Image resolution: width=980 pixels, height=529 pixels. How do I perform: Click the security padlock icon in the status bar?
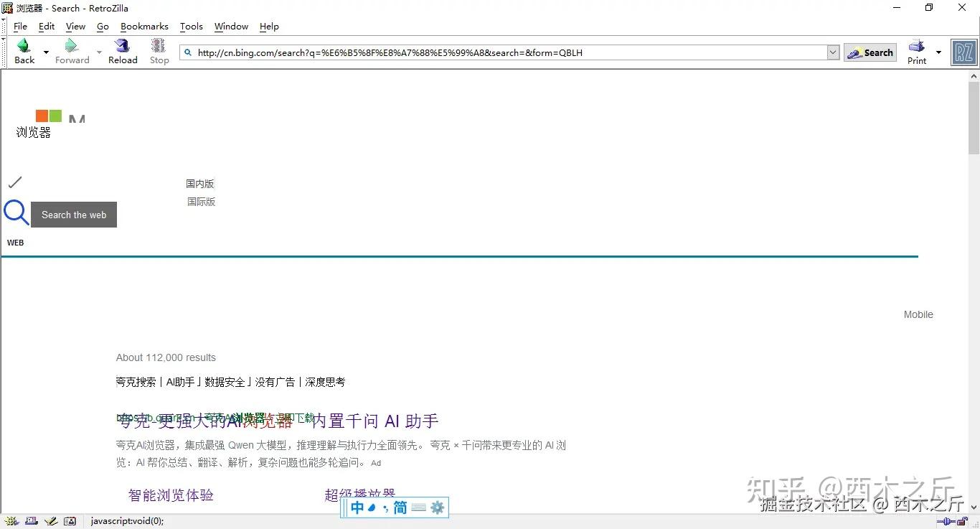click(961, 521)
